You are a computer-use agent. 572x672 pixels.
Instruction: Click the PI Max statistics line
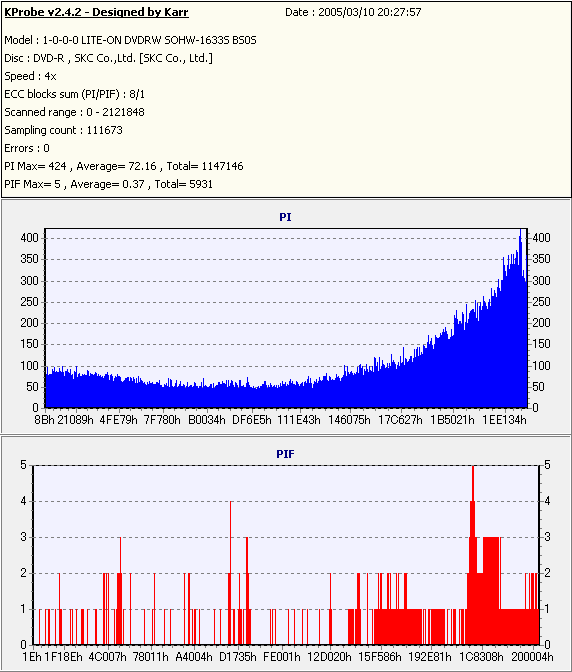point(124,166)
